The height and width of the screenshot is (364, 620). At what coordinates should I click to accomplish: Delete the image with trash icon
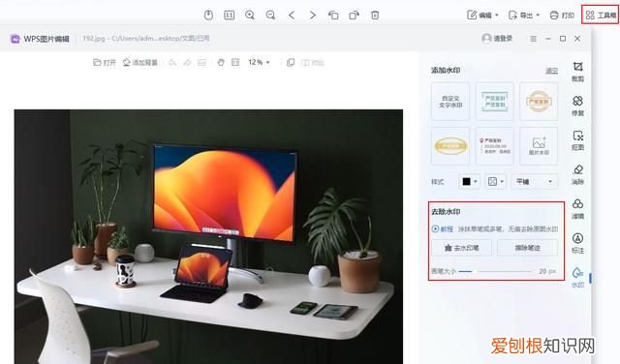point(375,15)
